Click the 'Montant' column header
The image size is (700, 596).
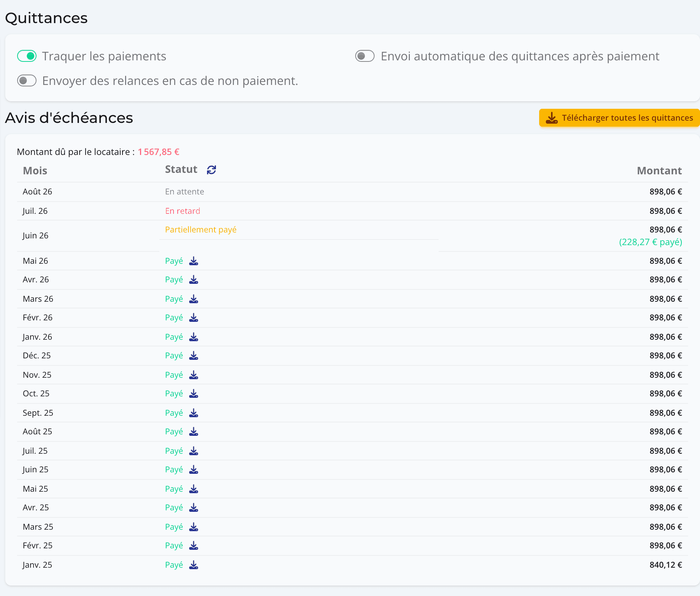point(659,171)
